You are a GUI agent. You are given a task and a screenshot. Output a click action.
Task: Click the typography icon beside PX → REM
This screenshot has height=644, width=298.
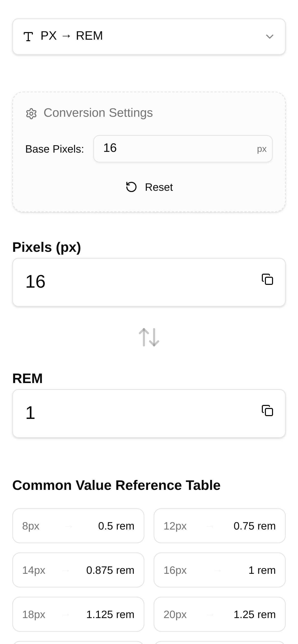(28, 36)
